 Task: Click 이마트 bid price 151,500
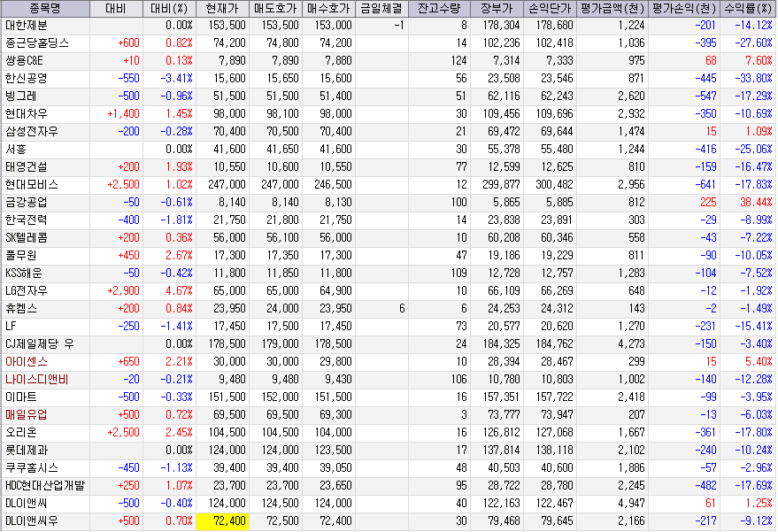click(333, 397)
